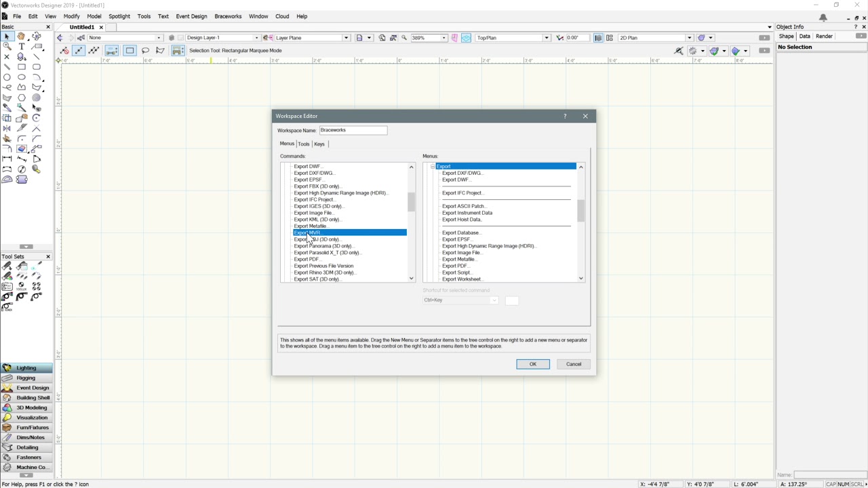This screenshot has height=488, width=868.
Task: Switch to the Data tab in Object Info
Action: 804,37
